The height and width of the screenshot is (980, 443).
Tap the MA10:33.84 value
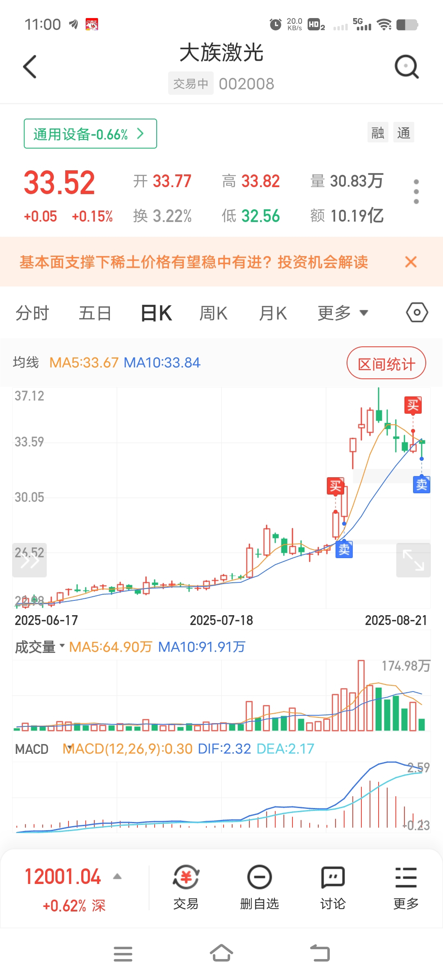(x=162, y=362)
